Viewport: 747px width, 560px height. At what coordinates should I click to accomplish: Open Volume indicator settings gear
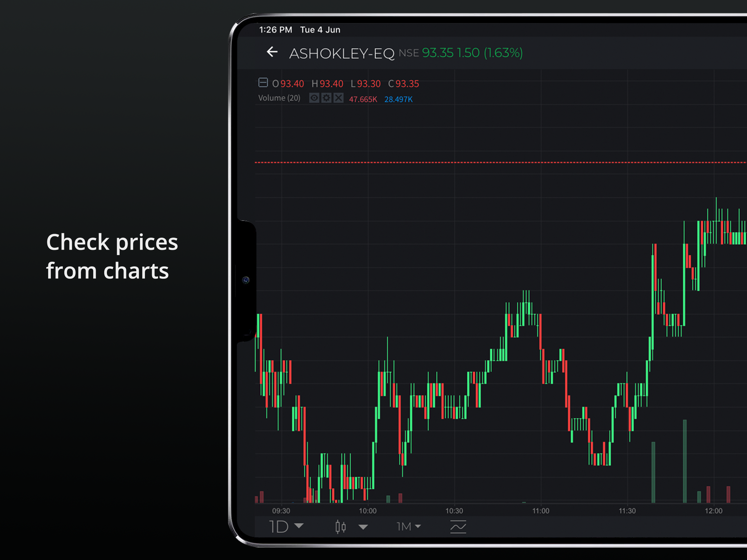pyautogui.click(x=326, y=98)
